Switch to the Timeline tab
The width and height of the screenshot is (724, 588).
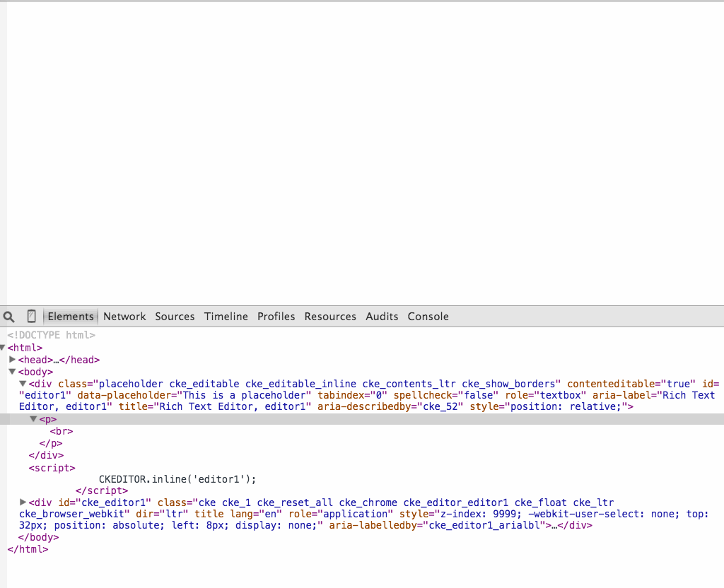(x=226, y=317)
